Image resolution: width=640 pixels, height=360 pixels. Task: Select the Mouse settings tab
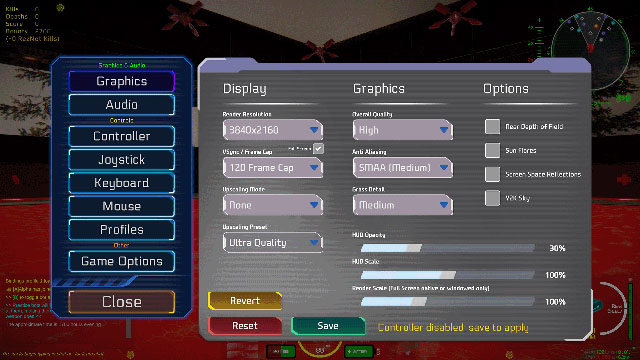pos(122,206)
